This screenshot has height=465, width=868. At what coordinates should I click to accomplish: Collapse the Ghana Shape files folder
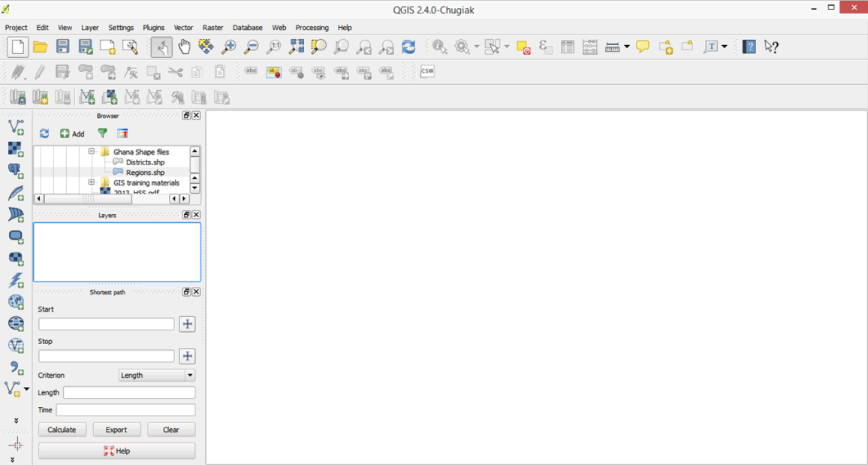(92, 151)
